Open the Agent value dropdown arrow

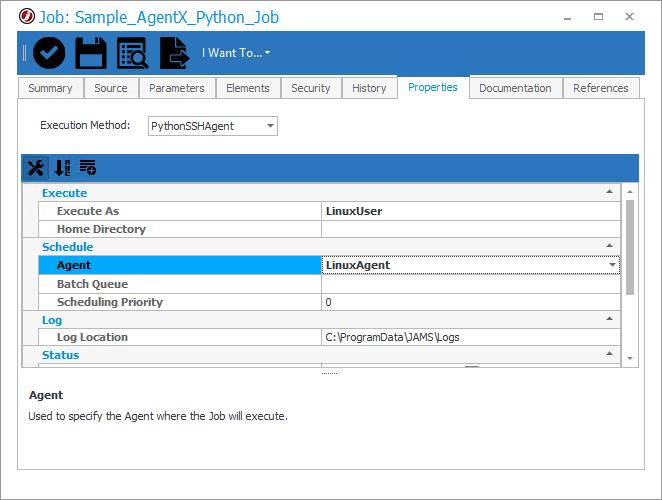612,265
